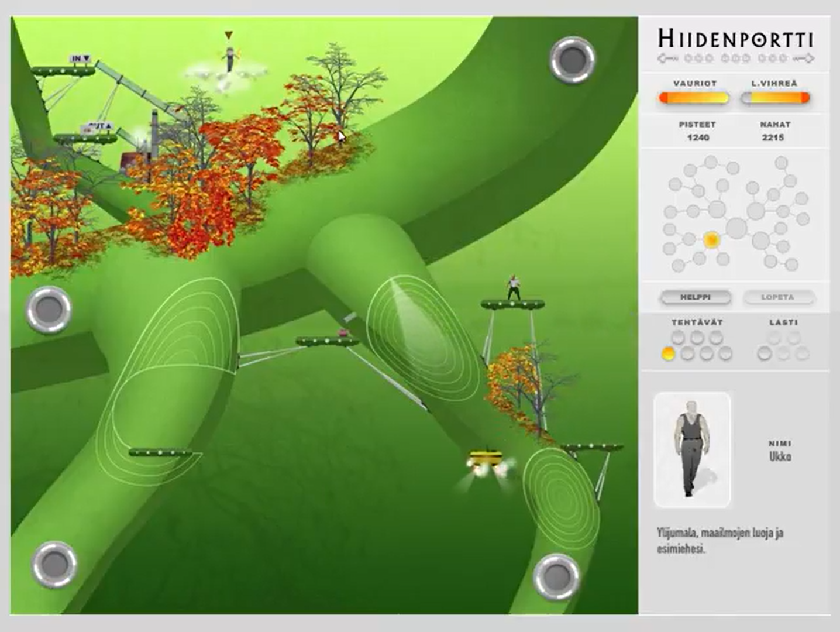Click the man standing on the platform

click(x=514, y=287)
